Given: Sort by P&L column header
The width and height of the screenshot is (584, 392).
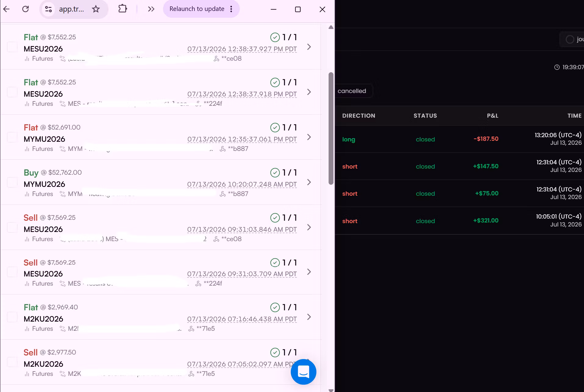Looking at the screenshot, I should click(x=493, y=116).
